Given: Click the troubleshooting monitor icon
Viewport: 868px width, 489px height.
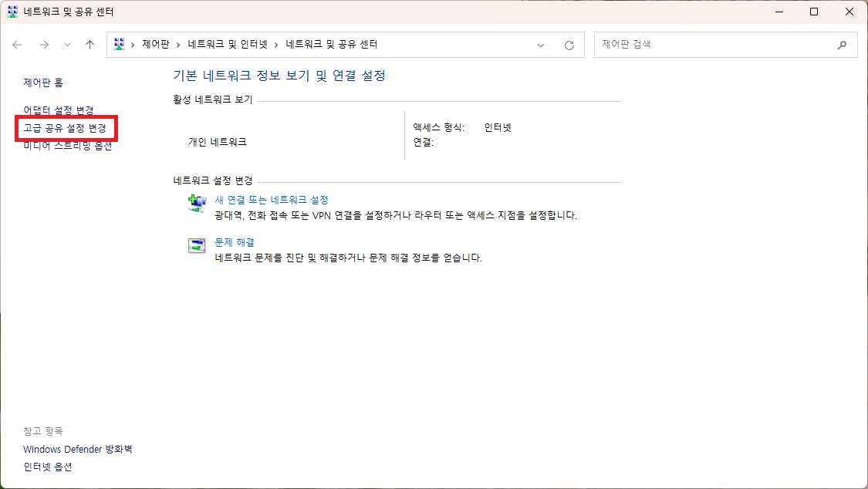Looking at the screenshot, I should [x=197, y=245].
